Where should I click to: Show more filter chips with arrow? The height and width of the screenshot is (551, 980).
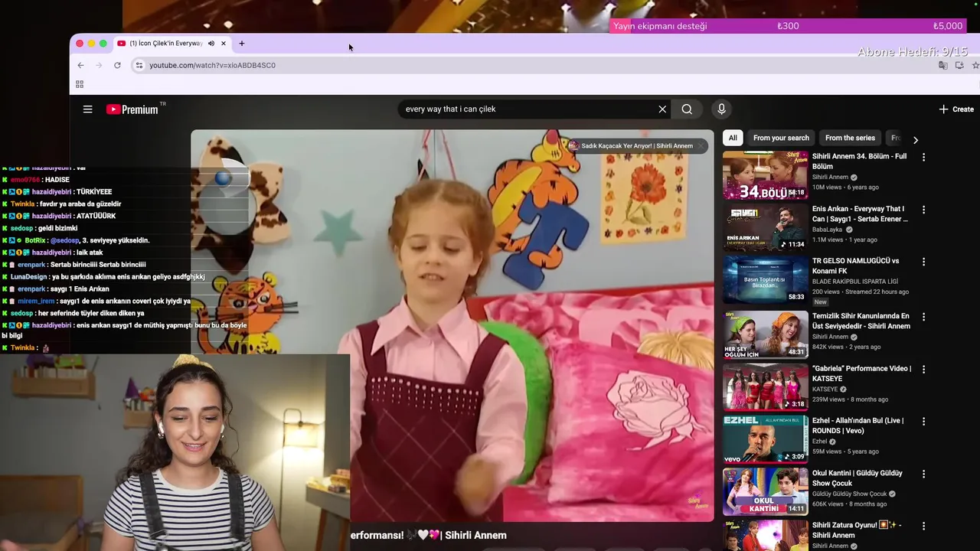click(x=915, y=140)
